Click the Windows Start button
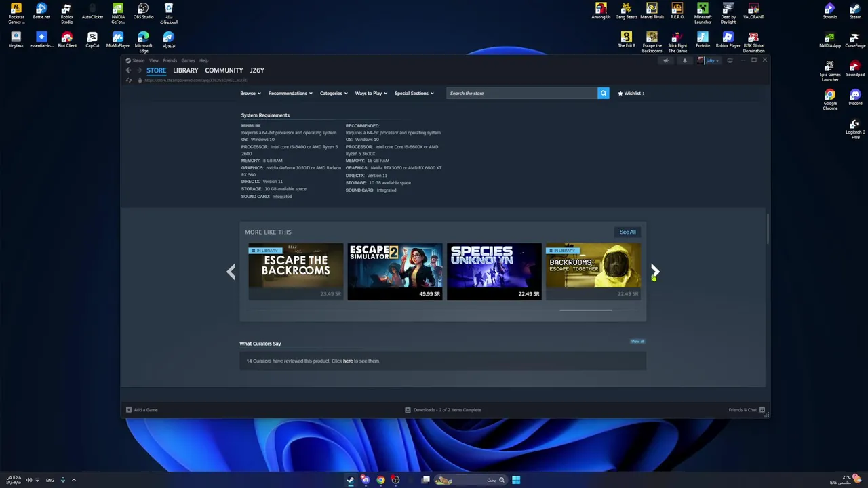 (x=516, y=480)
